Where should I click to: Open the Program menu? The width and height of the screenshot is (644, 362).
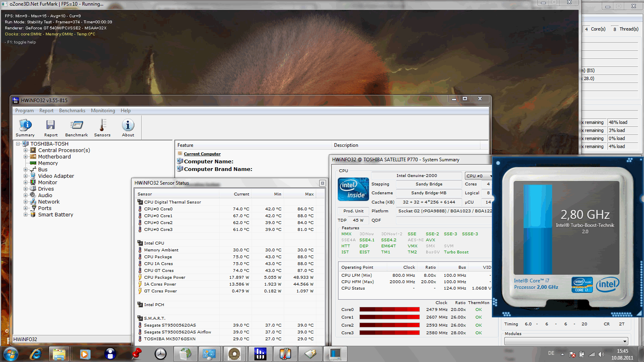(25, 111)
